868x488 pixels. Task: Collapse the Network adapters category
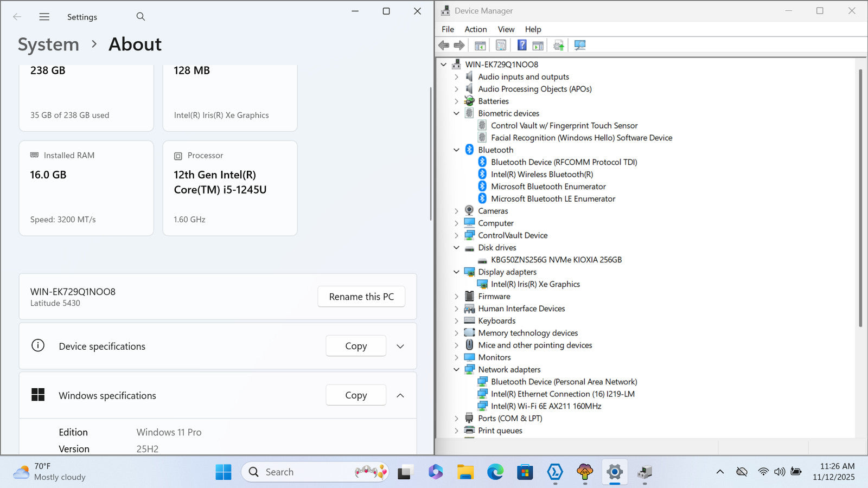pyautogui.click(x=456, y=370)
